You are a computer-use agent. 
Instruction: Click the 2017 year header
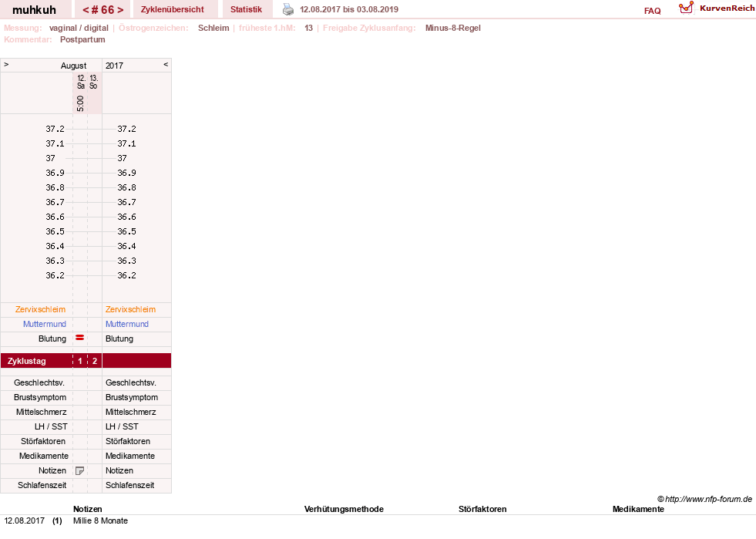click(114, 66)
